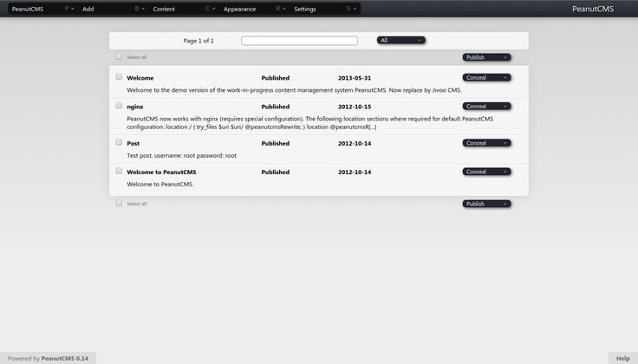This screenshot has height=364, width=638.
Task: Select the Welcome to PeanutCMS checkbox
Action: [x=120, y=172]
